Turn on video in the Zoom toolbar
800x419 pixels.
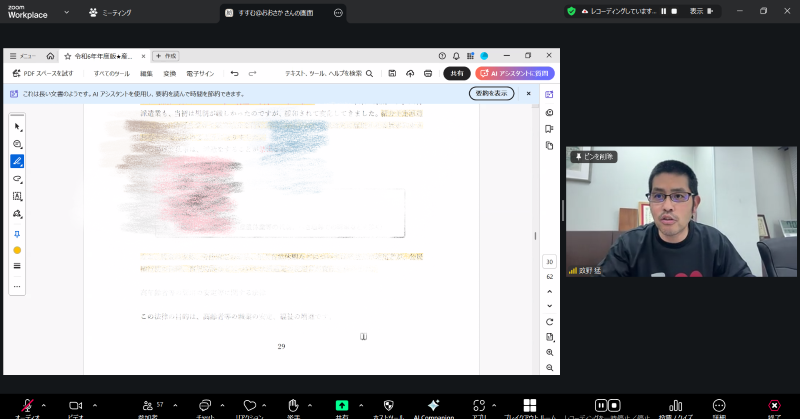click(75, 405)
